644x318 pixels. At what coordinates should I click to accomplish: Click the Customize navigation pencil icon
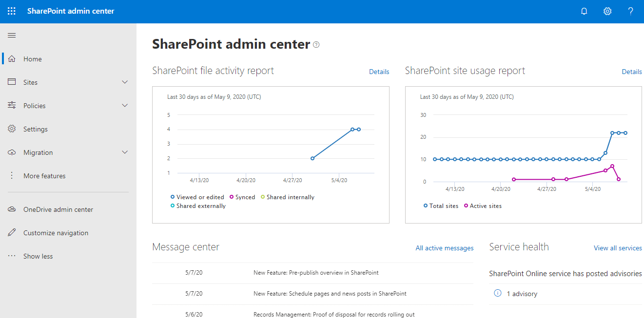tap(12, 233)
